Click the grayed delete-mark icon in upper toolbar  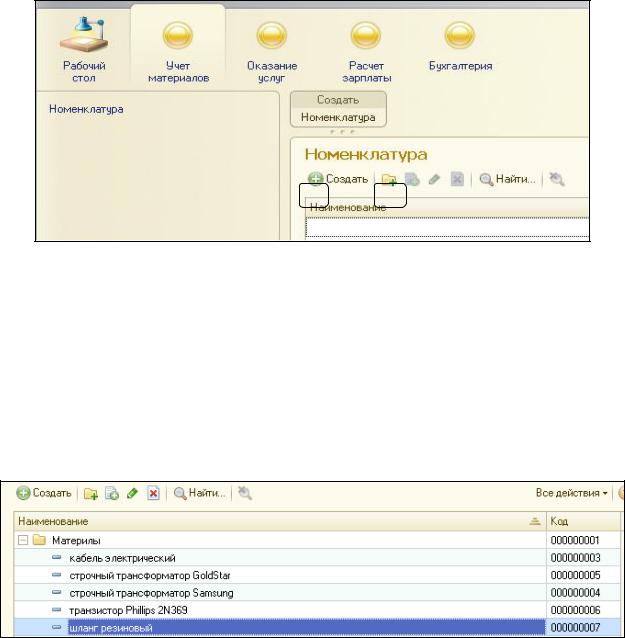pyautogui.click(x=457, y=179)
